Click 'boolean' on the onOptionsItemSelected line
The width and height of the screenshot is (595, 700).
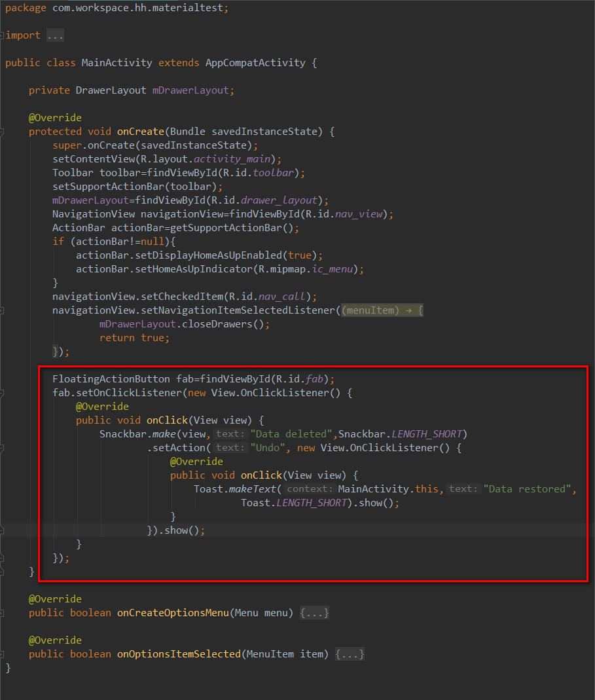point(90,654)
